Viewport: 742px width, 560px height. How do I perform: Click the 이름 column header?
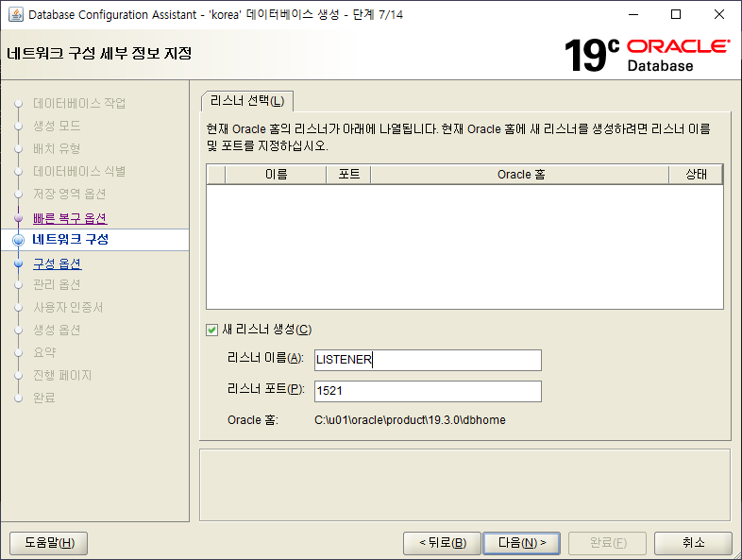276,175
